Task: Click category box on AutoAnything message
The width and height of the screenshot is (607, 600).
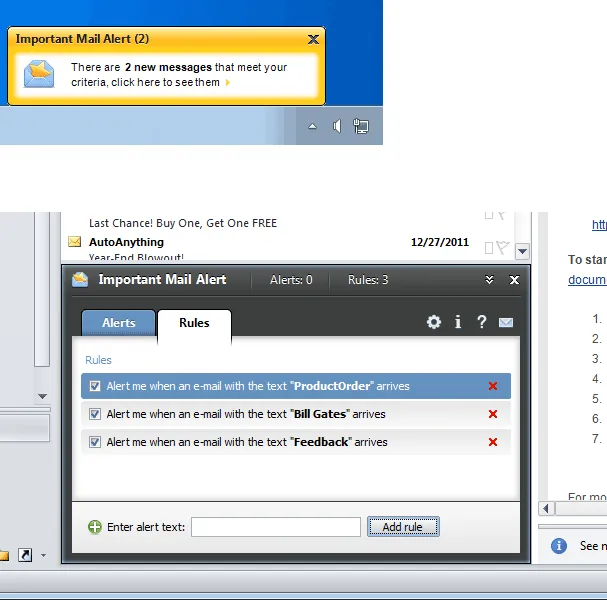Action: point(489,248)
